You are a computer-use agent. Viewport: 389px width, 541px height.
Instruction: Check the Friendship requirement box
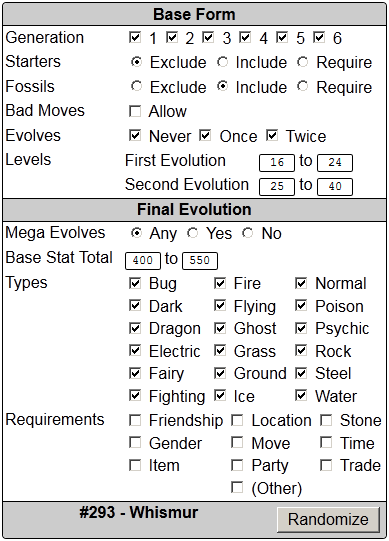135,420
